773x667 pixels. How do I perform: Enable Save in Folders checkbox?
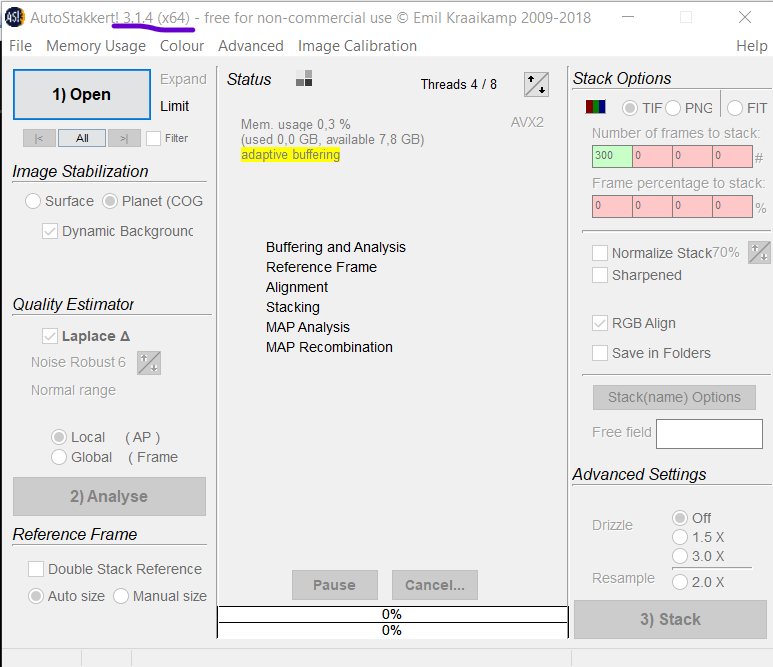[x=599, y=353]
